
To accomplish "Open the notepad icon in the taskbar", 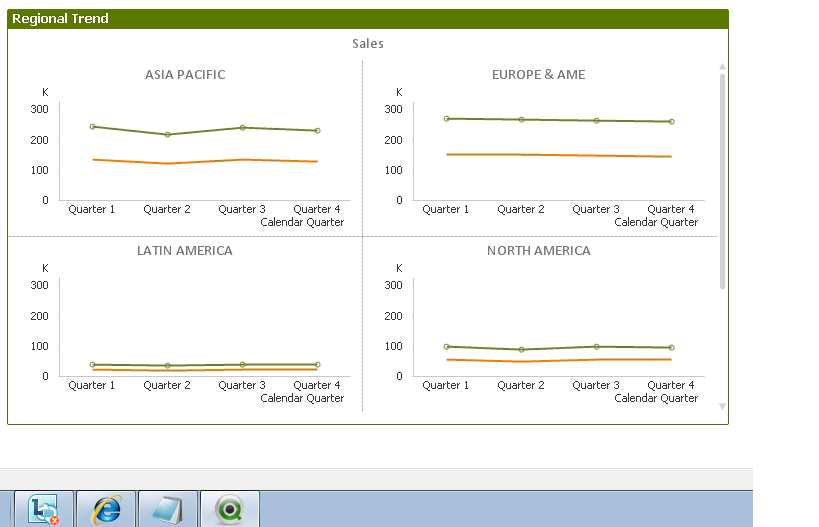I will coord(168,509).
